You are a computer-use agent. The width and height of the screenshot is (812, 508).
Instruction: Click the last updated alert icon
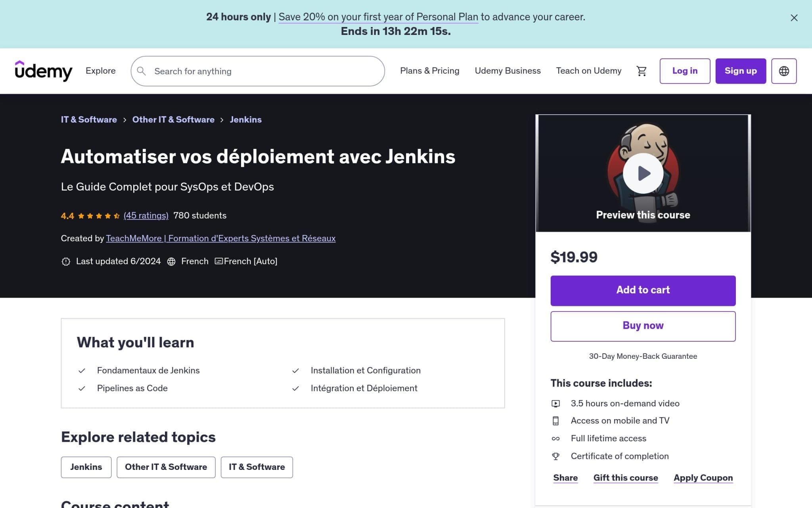click(66, 262)
